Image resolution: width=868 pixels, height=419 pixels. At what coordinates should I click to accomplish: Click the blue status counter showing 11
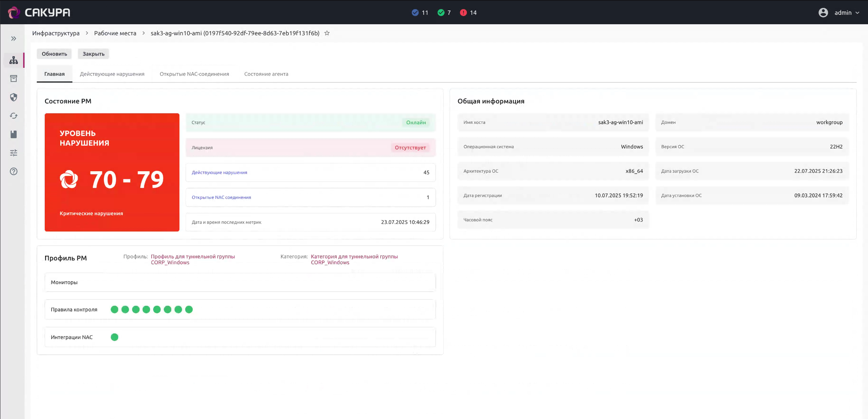pyautogui.click(x=420, y=13)
